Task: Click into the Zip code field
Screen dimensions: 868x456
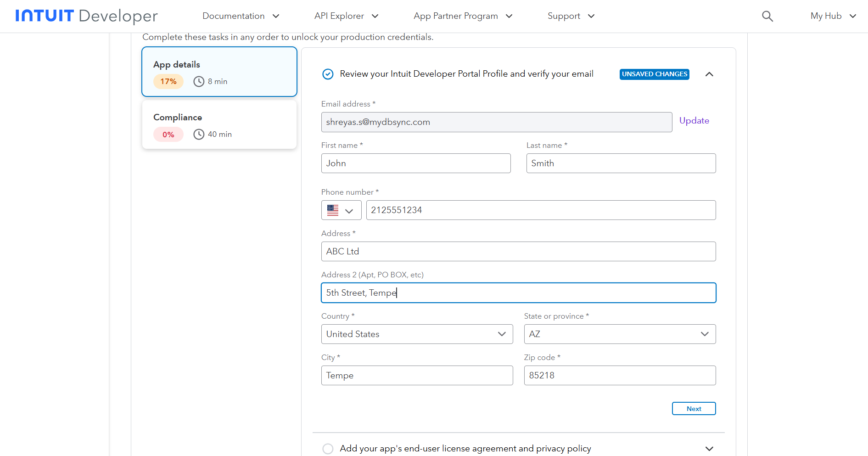Action: coord(619,376)
